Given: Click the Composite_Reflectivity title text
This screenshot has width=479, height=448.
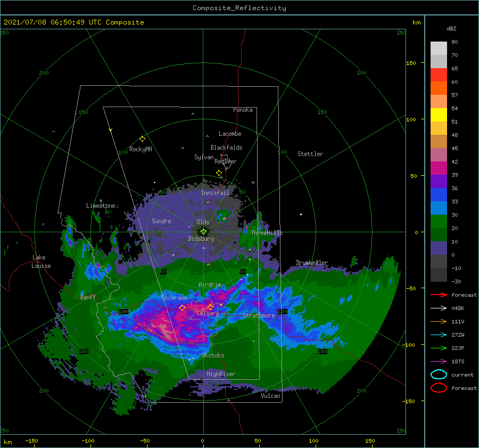Looking at the screenshot, I should coord(240,8).
